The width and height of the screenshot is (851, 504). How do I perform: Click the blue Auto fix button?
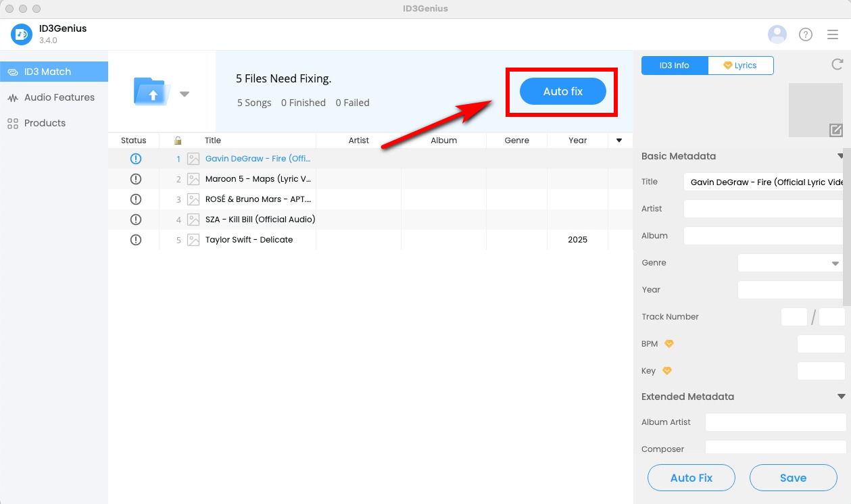pyautogui.click(x=562, y=91)
